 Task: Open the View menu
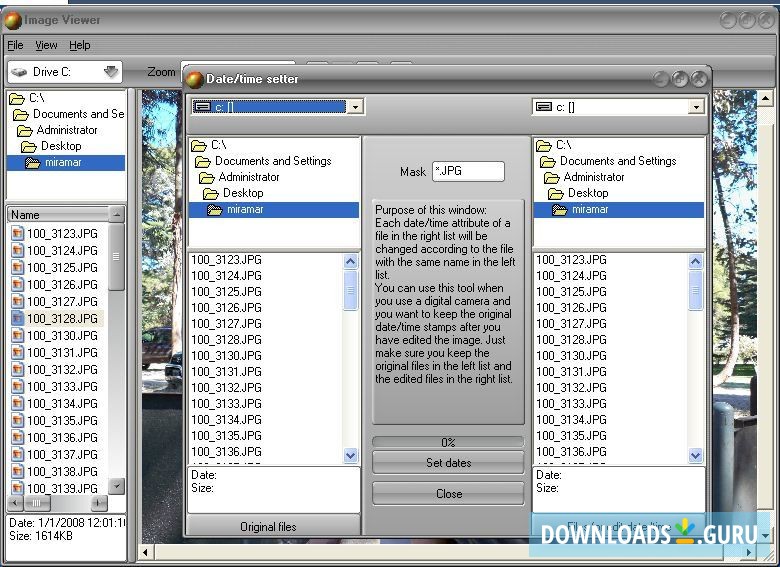46,45
